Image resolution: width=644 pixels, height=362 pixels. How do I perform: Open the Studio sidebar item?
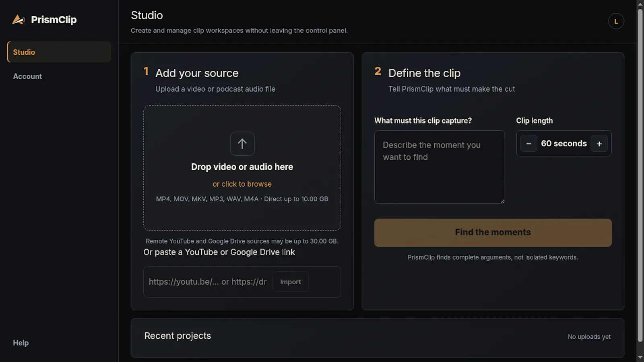[x=59, y=52]
